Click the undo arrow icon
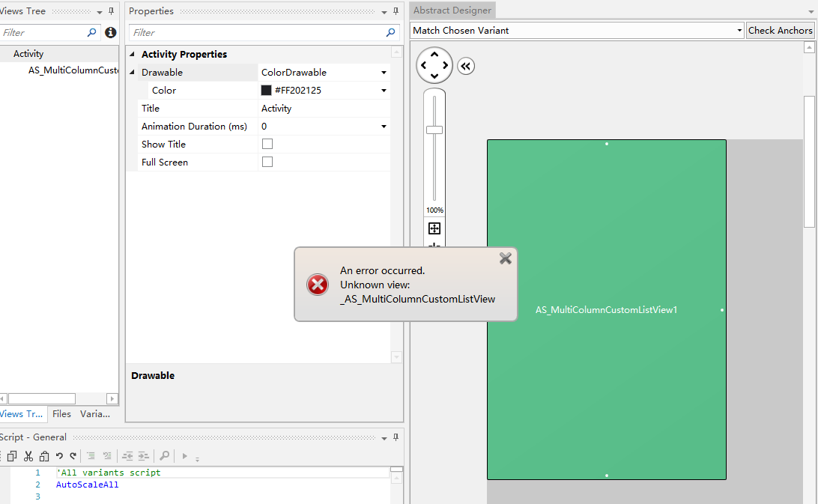 point(59,456)
